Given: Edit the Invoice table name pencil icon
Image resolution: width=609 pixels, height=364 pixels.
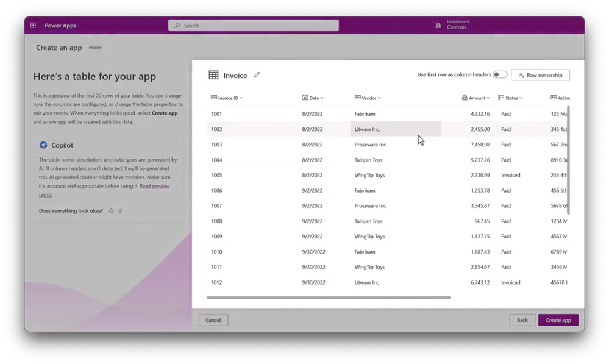Looking at the screenshot, I should 256,75.
